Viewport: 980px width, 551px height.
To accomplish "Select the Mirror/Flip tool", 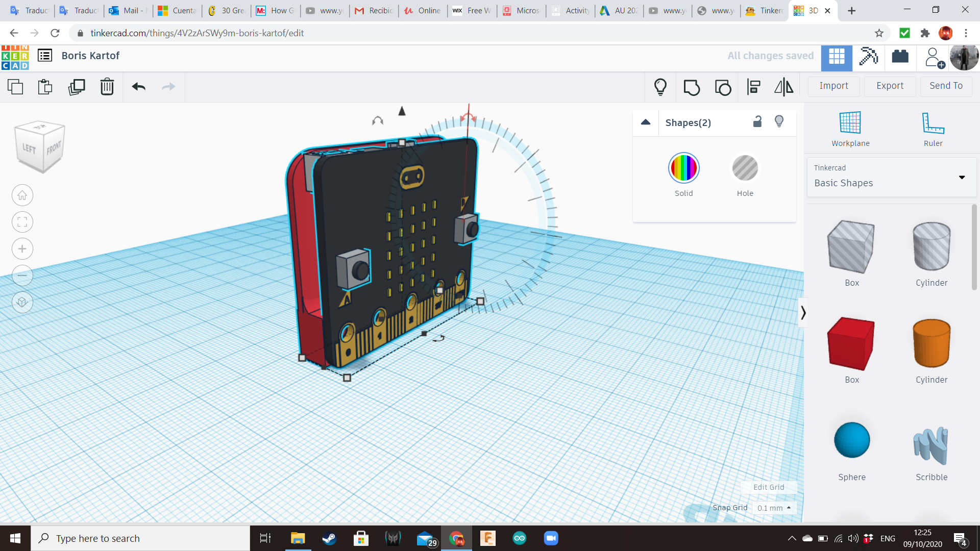I will point(783,87).
